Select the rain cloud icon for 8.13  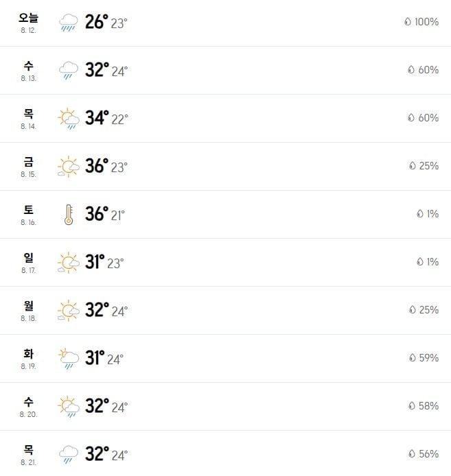coord(69,71)
